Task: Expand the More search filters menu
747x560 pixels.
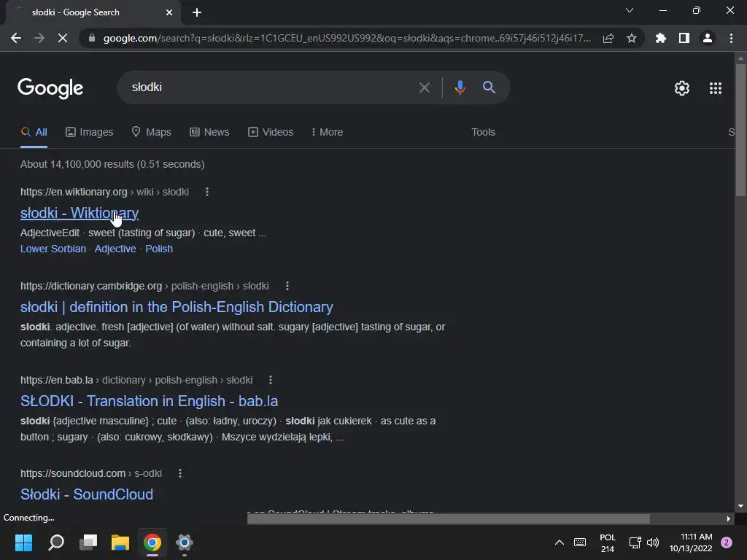Action: pos(327,132)
